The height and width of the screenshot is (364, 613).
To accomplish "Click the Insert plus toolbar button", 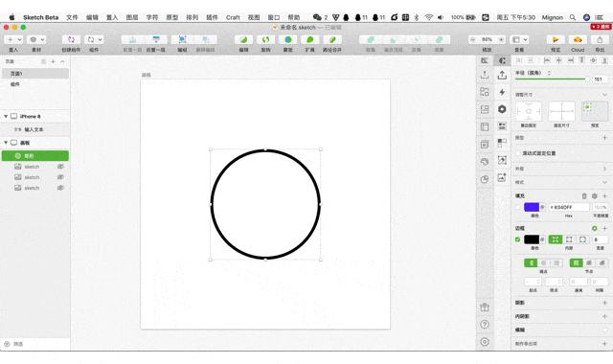I will [x=11, y=39].
